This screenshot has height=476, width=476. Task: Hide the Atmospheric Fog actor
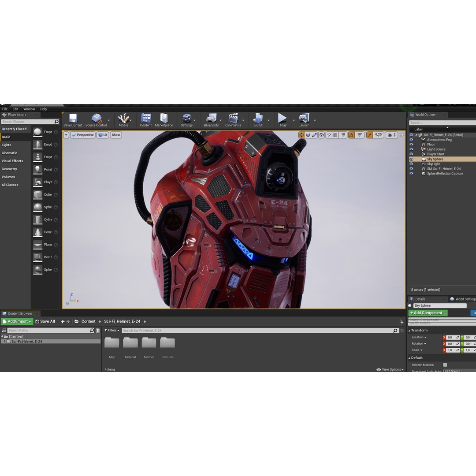411,140
